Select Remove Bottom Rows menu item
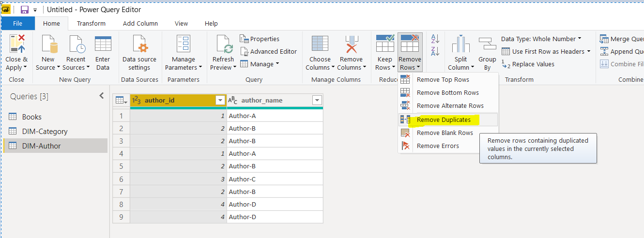644x238 pixels. click(x=448, y=92)
